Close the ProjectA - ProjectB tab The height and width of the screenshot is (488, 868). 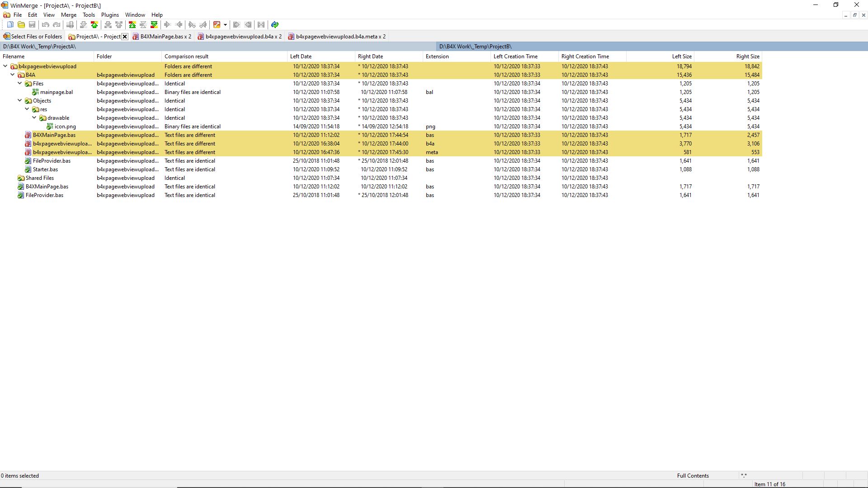125,37
